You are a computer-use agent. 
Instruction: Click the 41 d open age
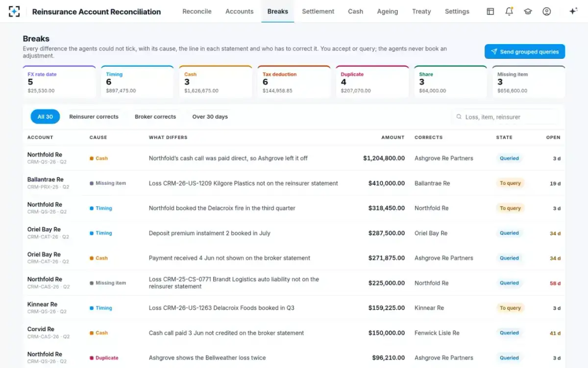click(x=555, y=333)
